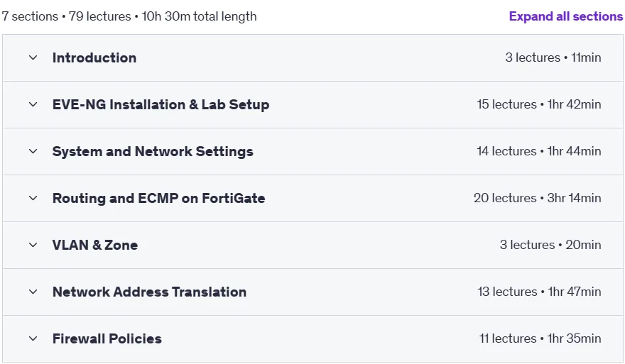Expand the Firewall Policies chevron

click(x=33, y=338)
